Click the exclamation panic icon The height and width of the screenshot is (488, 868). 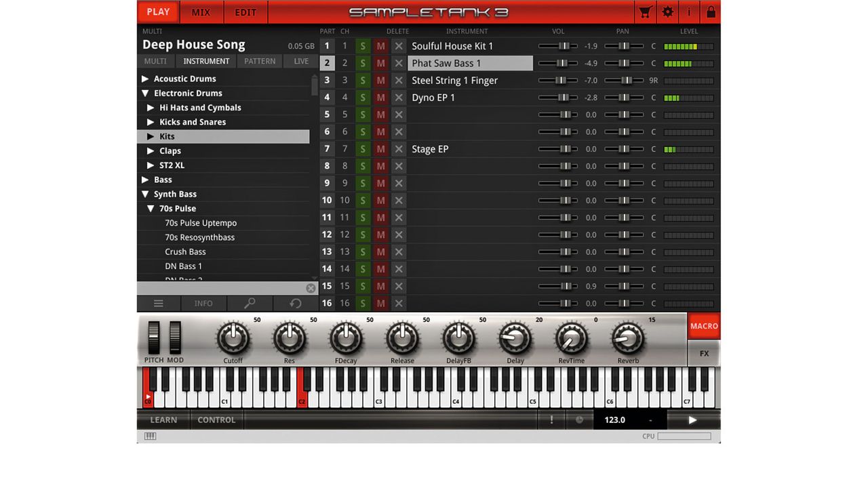(x=551, y=420)
